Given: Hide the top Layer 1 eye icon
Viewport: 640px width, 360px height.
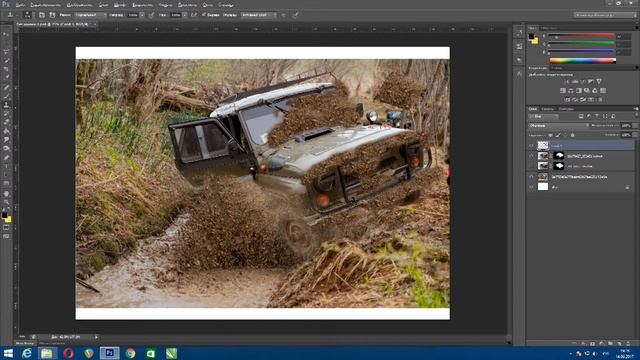Looking at the screenshot, I should 531,145.
